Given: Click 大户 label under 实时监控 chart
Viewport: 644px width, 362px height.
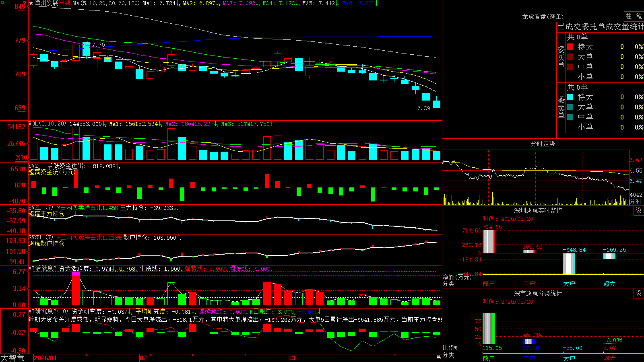Looking at the screenshot, I should point(569,284).
